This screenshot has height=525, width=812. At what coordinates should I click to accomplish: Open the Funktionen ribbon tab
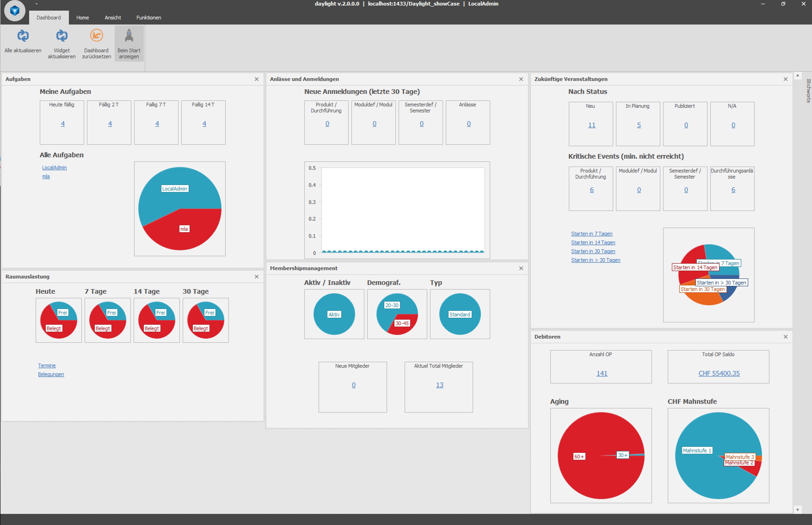pos(149,18)
